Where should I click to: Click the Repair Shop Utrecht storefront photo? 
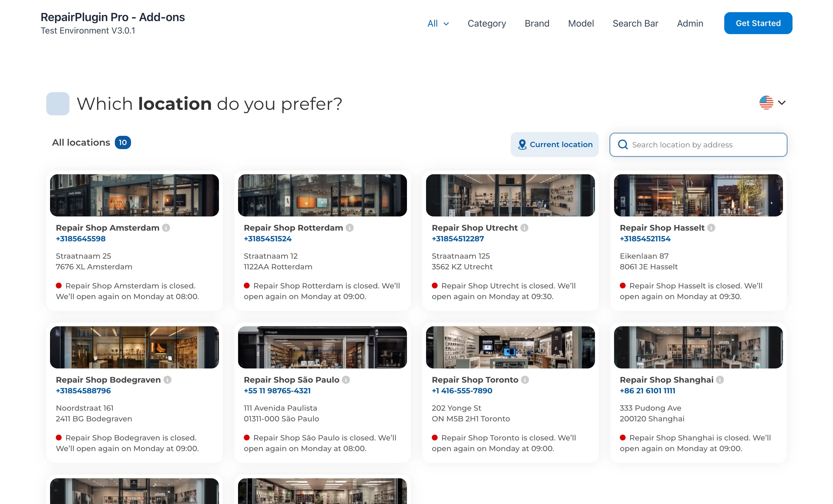coord(510,195)
